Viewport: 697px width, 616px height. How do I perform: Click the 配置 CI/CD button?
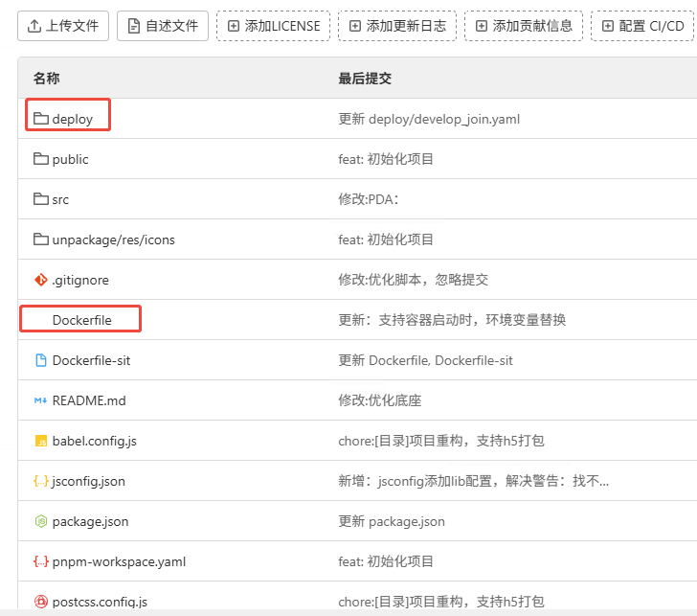point(642,26)
